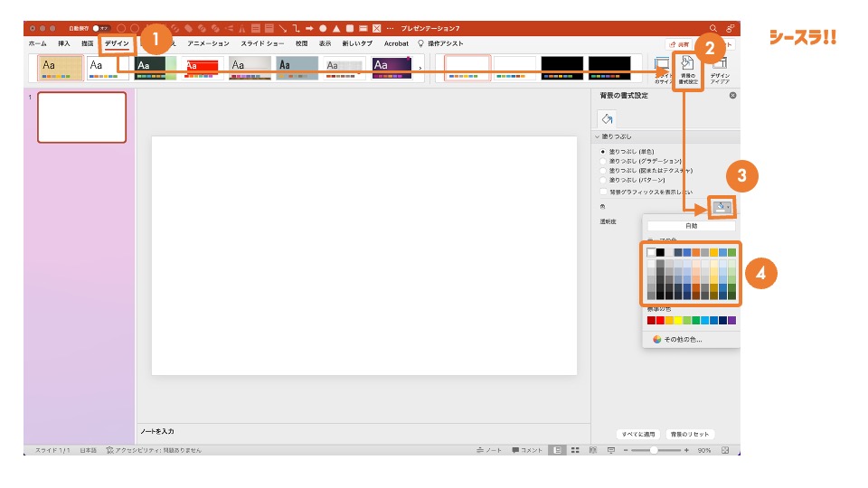Screen dimensions: 868x488
Task: Click the diagonal line shape in quick toolbar
Action: point(283,28)
